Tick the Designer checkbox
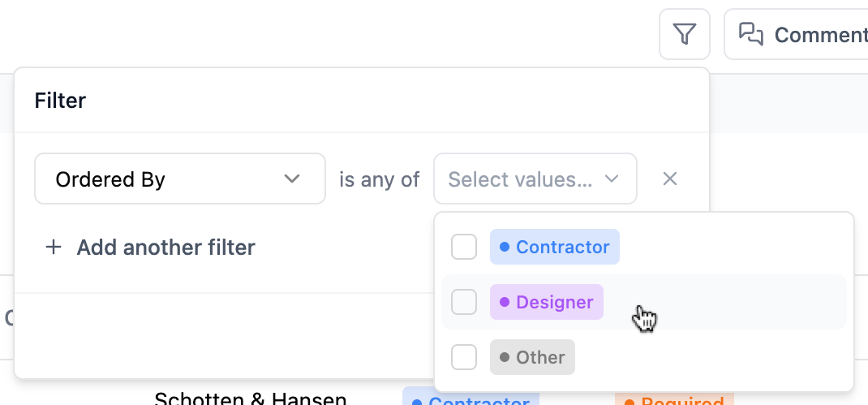The image size is (868, 405). (464, 302)
